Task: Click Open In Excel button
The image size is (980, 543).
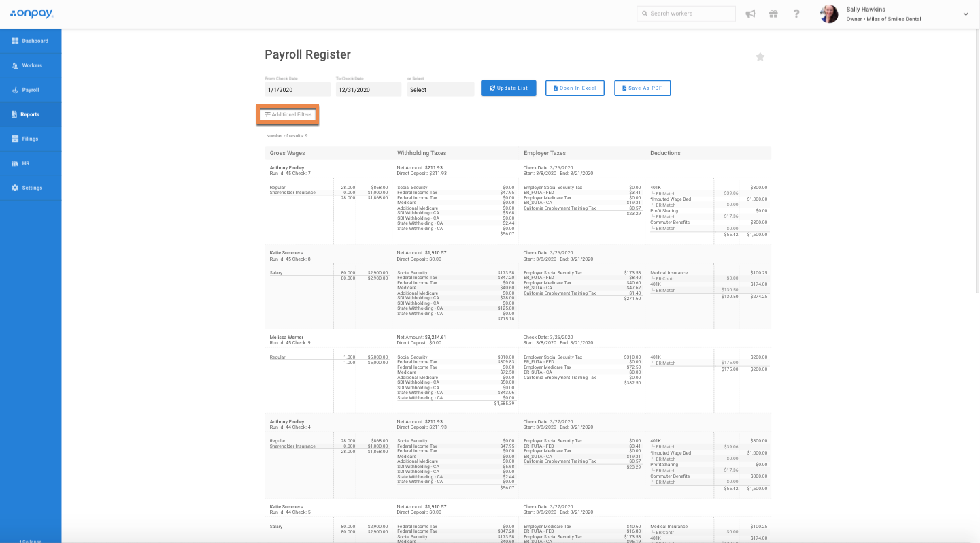Action: (575, 88)
